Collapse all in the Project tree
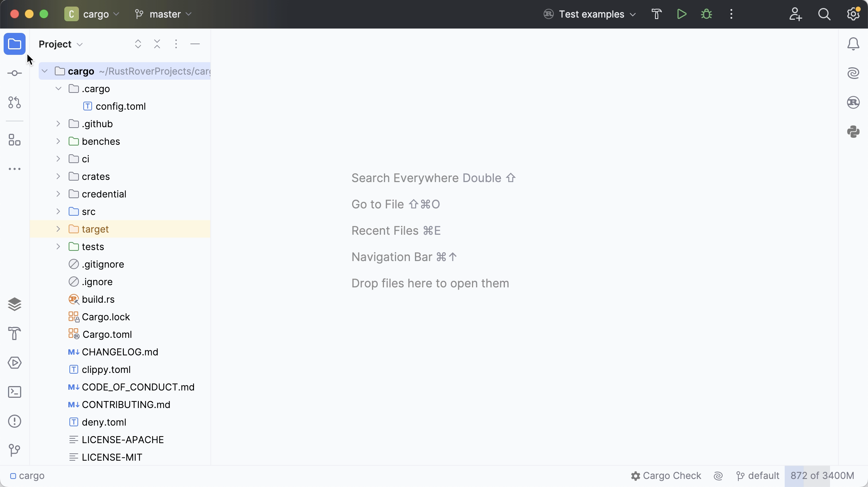Viewport: 868px width, 487px height. [x=157, y=44]
